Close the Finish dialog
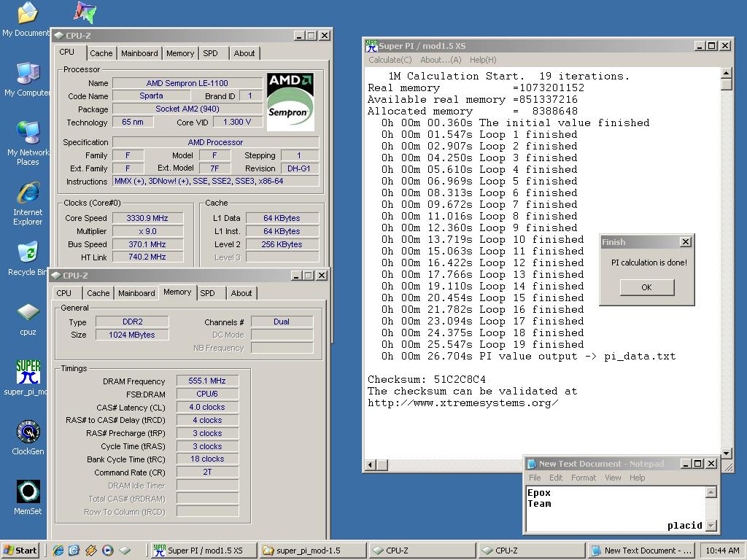 [x=686, y=242]
